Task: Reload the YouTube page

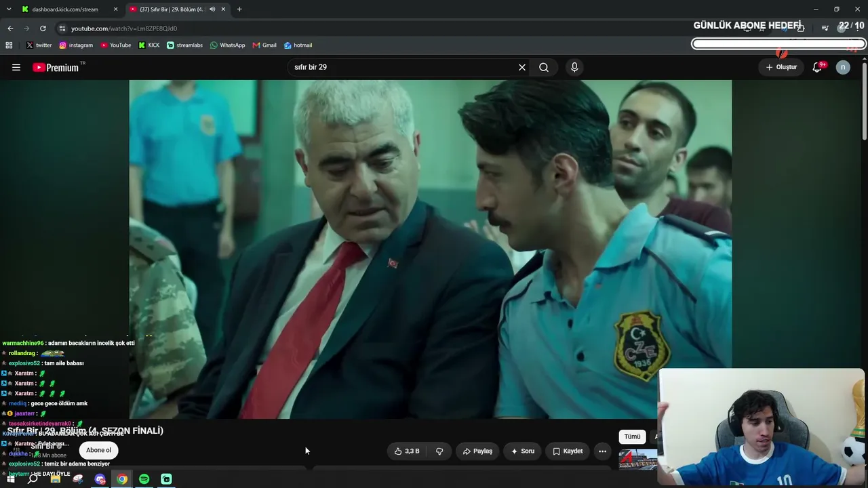Action: [x=43, y=28]
